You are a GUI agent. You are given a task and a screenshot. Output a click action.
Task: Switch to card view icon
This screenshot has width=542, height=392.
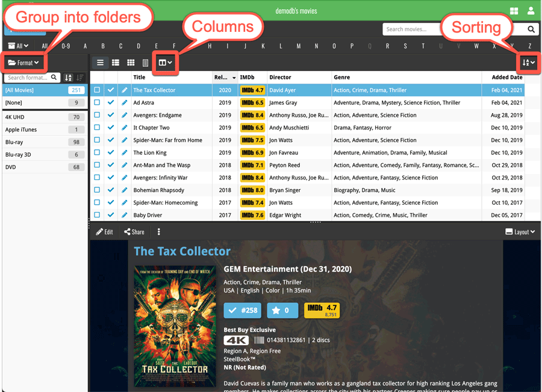click(116, 63)
